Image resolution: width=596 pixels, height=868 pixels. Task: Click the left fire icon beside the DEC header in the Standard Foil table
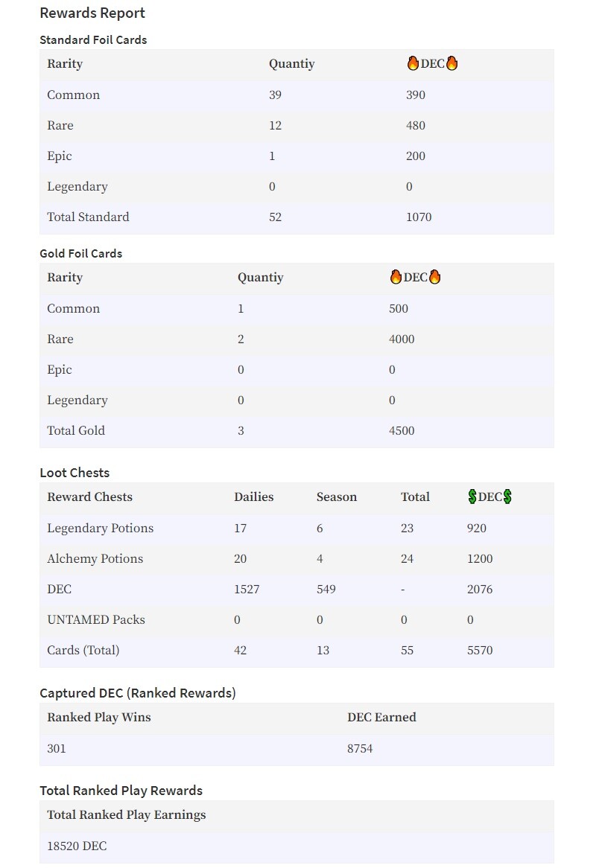click(x=413, y=63)
